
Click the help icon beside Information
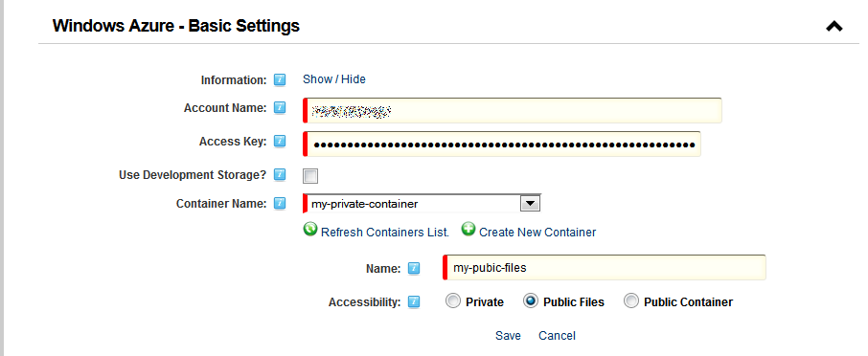[x=280, y=80]
